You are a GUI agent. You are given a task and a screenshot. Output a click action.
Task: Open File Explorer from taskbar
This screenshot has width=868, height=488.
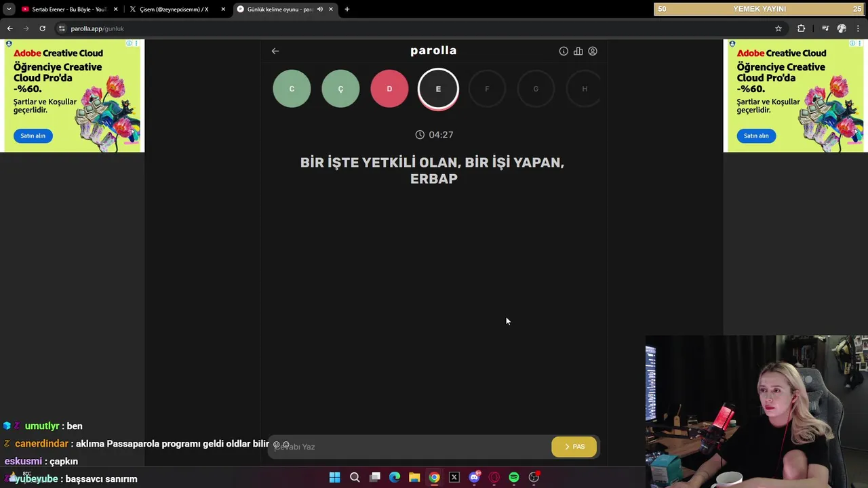coord(414,478)
